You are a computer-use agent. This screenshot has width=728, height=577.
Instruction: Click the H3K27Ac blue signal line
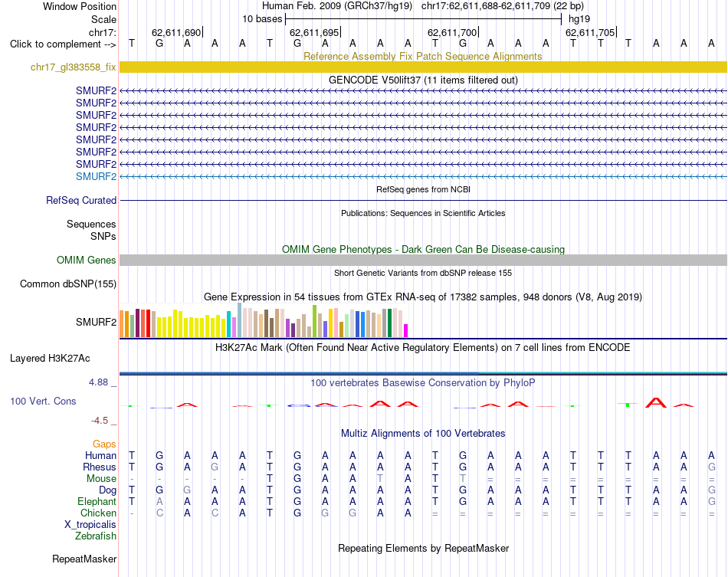[423, 372]
